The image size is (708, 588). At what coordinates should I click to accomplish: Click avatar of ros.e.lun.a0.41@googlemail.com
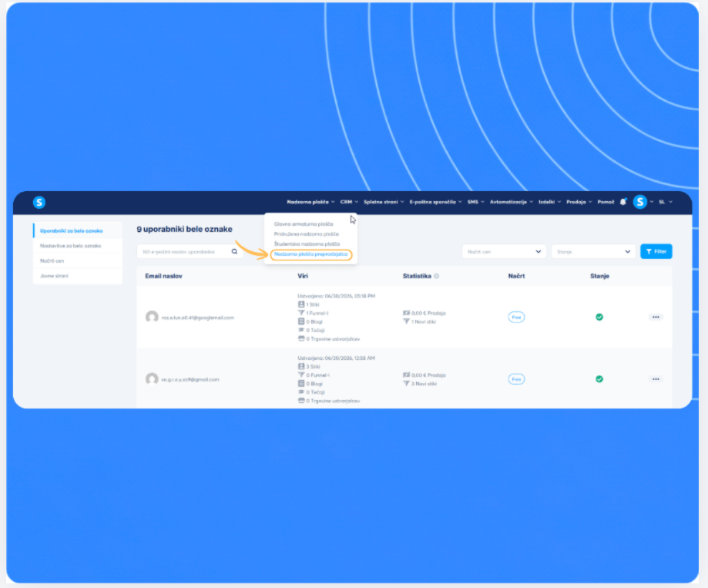point(152,317)
